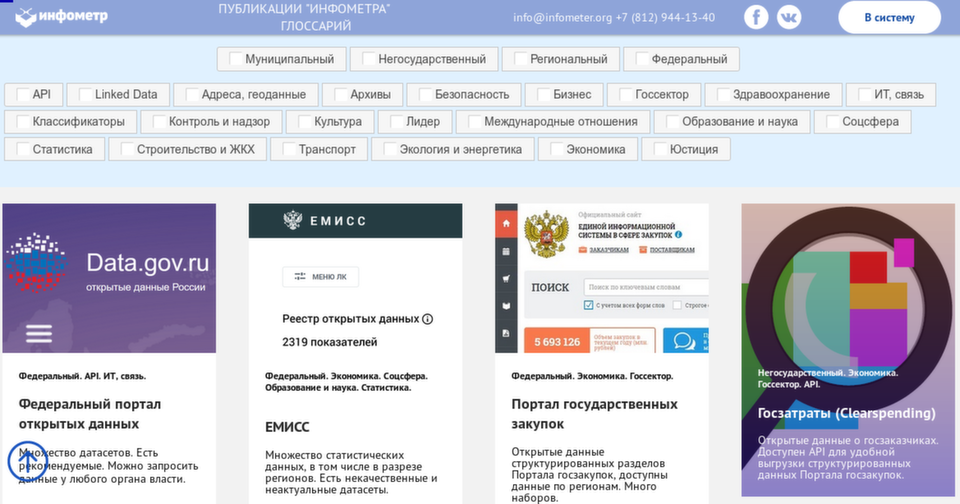Click «Госзатраты (Clearspending)» title
The width and height of the screenshot is (960, 504).
coord(847,413)
